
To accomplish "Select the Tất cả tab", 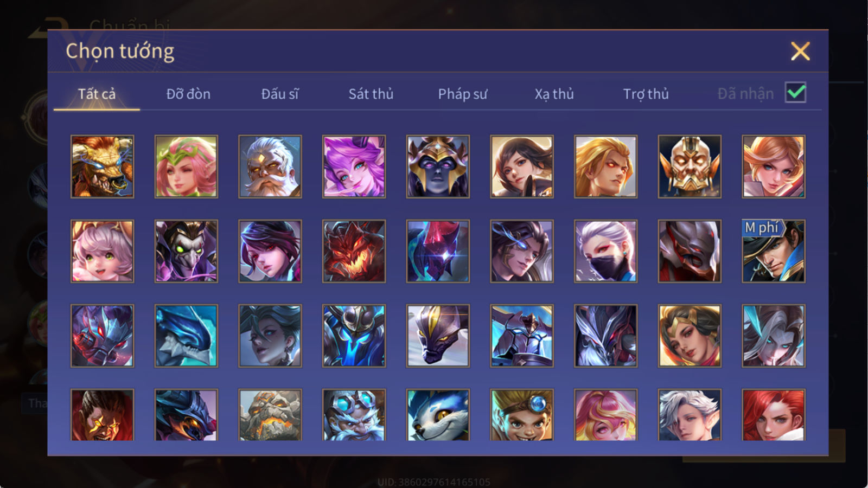I will tap(97, 94).
